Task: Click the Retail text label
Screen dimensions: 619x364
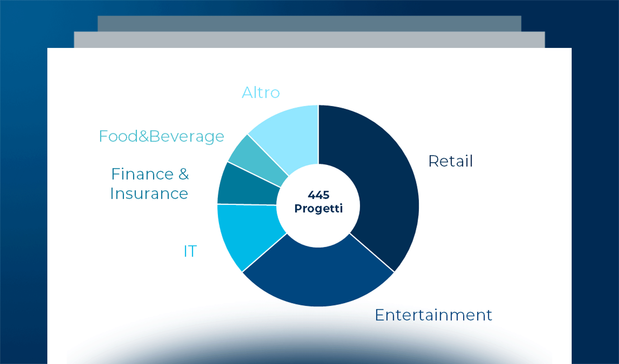Action: coord(450,161)
